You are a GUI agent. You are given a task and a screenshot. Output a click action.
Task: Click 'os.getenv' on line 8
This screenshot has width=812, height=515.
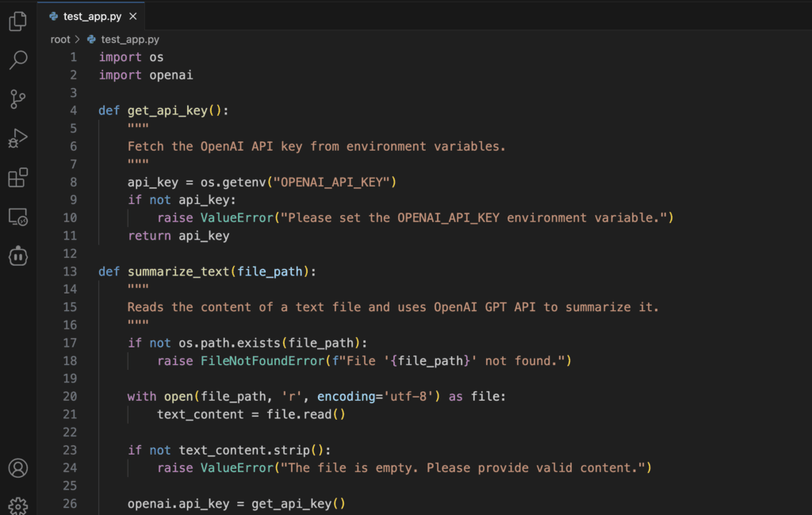[233, 183]
